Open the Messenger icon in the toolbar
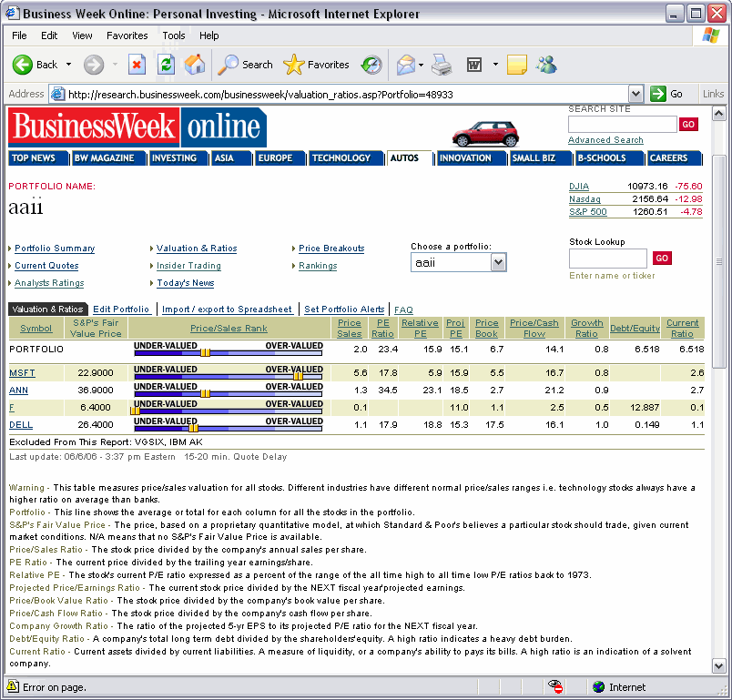The width and height of the screenshot is (732, 700). point(546,65)
